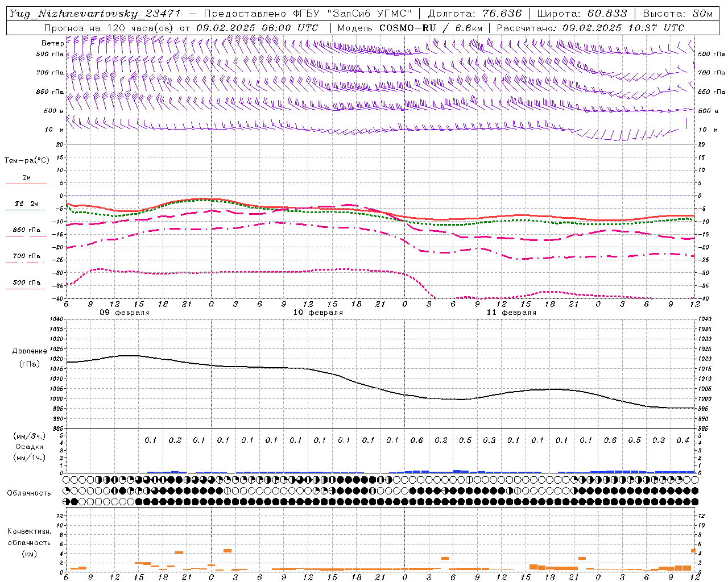This screenshot has height=582, width=728.
Task: Select the (мм/1ч.) precipitation unit label
Action: click(x=30, y=458)
